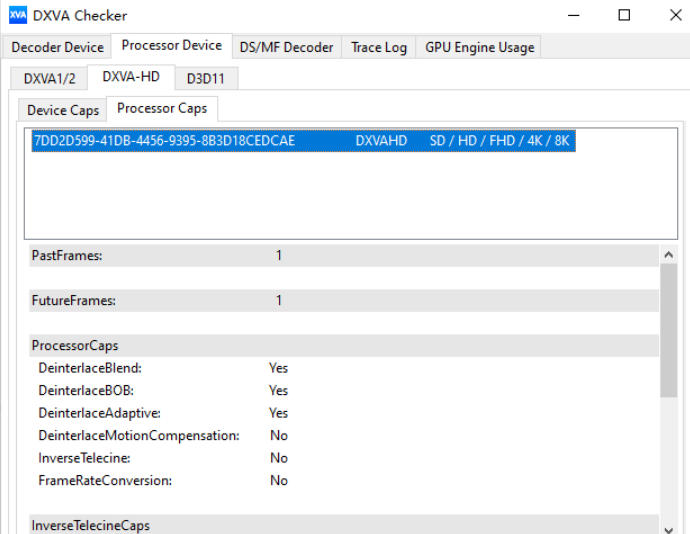Select the DXVA-HD sub-tab
The image size is (690, 534).
[x=131, y=77]
